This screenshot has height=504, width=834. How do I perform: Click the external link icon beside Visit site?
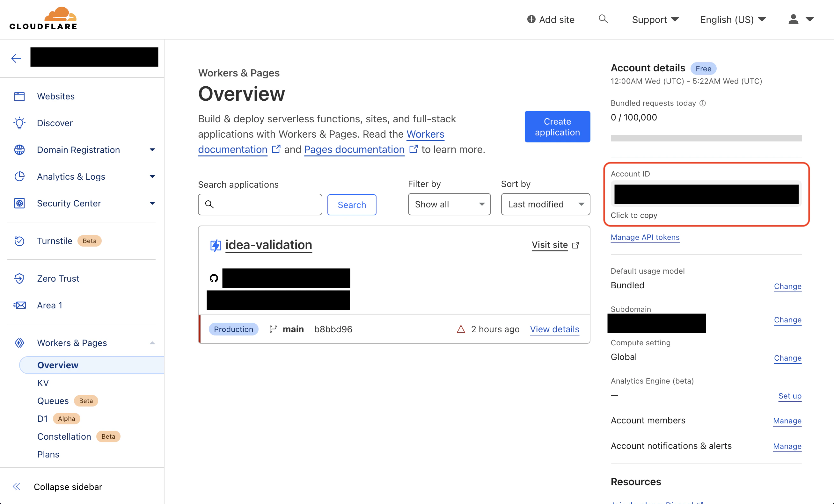pyautogui.click(x=575, y=245)
